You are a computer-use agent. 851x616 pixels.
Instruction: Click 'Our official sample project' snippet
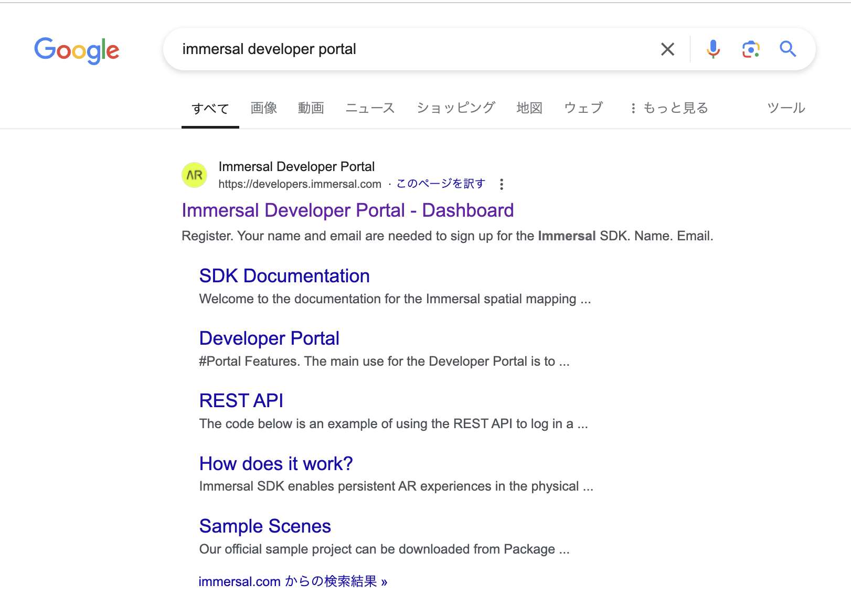[x=384, y=549]
